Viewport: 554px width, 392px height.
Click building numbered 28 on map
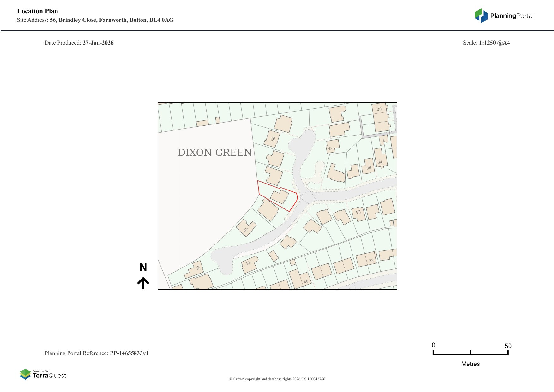click(x=367, y=260)
